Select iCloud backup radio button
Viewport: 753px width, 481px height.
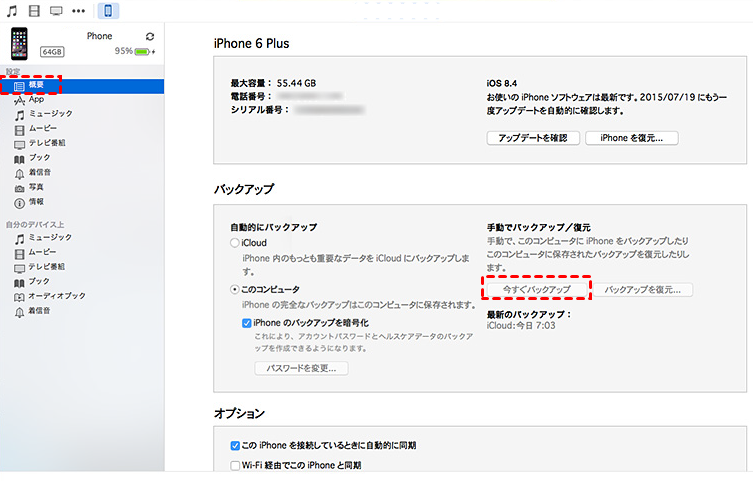click(x=235, y=243)
